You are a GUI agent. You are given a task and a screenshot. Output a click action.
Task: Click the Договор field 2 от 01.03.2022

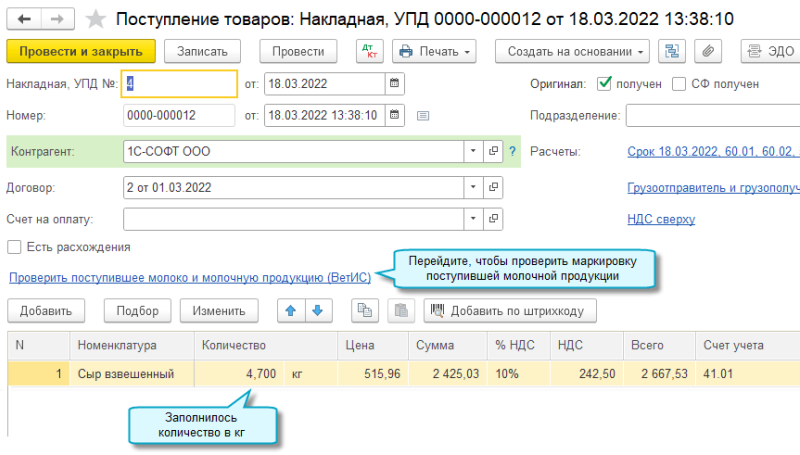point(293,188)
